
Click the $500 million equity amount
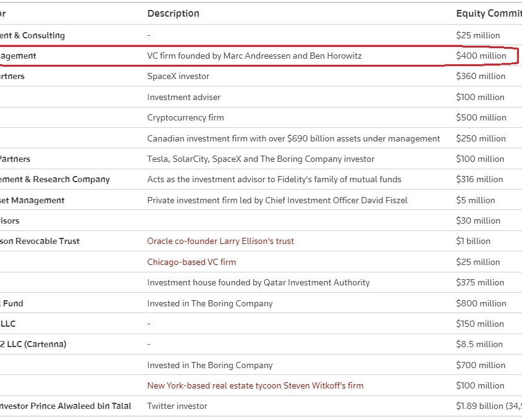481,117
